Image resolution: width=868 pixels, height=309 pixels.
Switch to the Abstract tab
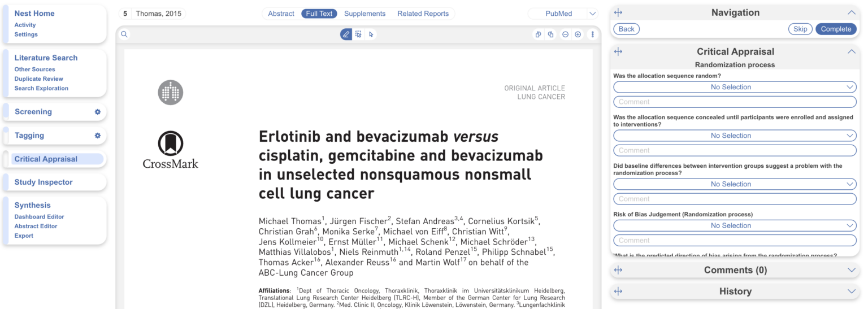(281, 14)
